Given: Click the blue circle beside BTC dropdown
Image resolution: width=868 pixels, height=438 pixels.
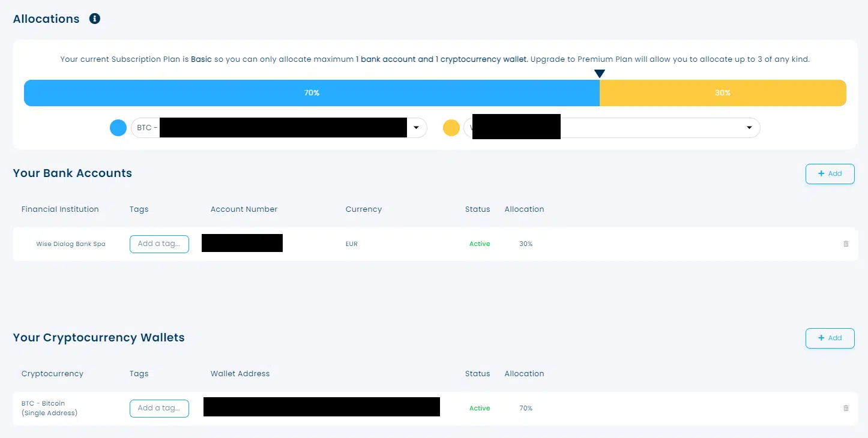Looking at the screenshot, I should pyautogui.click(x=118, y=128).
